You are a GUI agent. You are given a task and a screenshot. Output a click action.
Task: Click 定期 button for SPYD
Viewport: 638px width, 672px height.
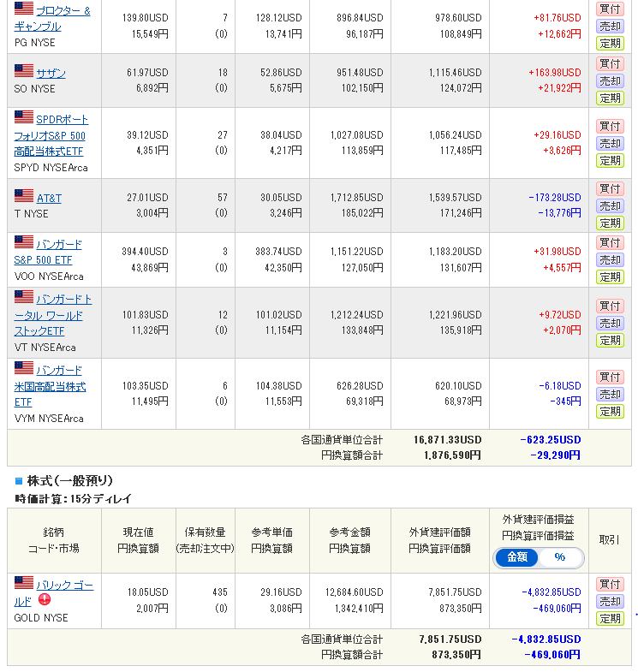click(x=610, y=161)
